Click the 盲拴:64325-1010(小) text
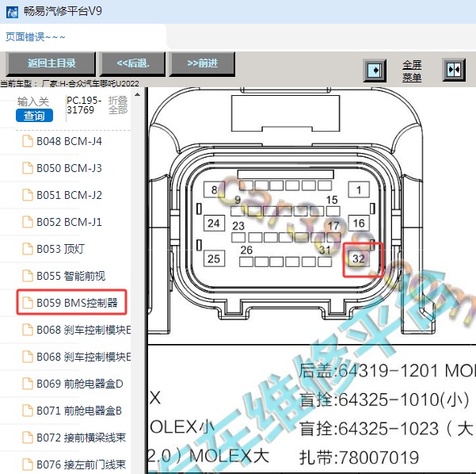The width and height of the screenshot is (476, 474). pos(384,399)
